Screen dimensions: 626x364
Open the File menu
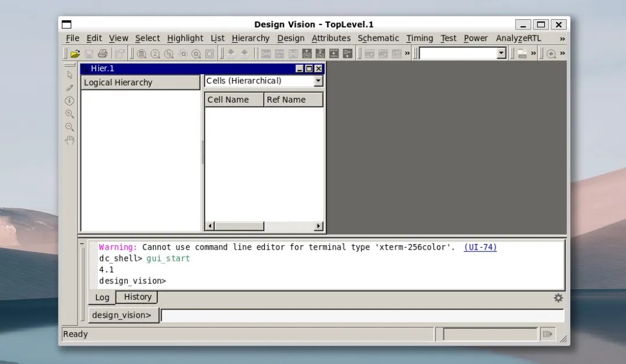tap(72, 38)
